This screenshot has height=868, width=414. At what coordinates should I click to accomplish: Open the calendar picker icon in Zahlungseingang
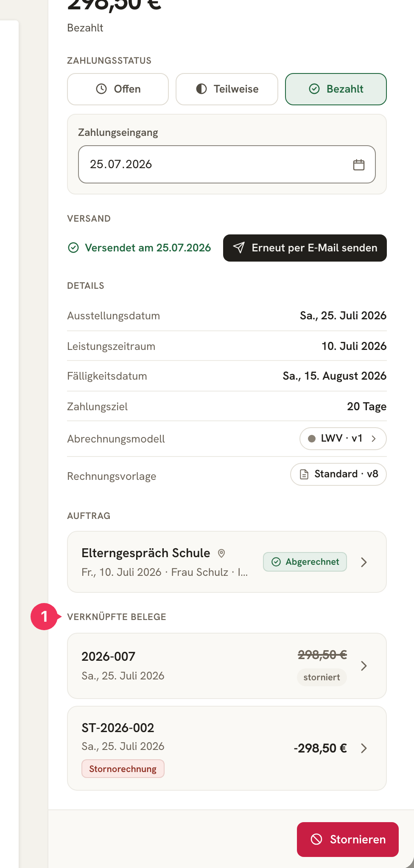pyautogui.click(x=359, y=164)
